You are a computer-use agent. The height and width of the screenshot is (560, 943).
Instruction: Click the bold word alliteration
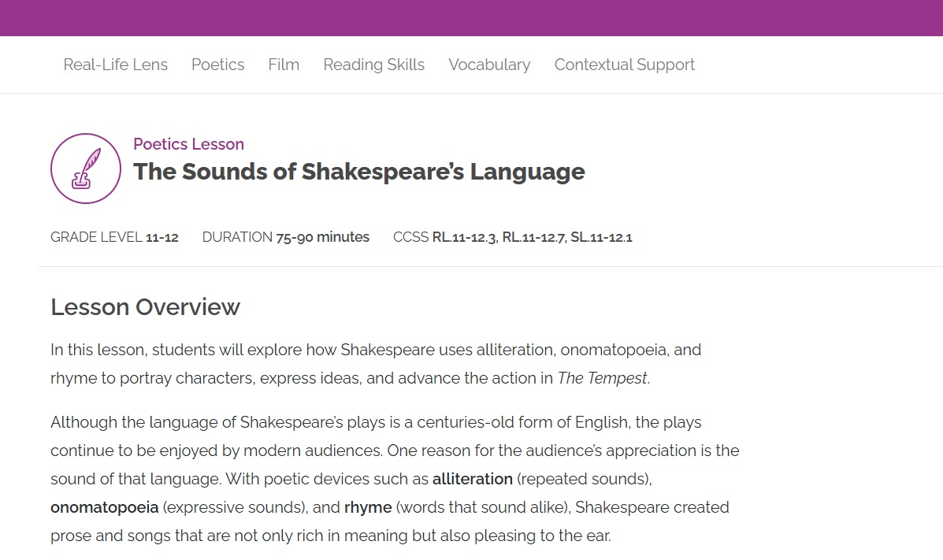pos(472,479)
